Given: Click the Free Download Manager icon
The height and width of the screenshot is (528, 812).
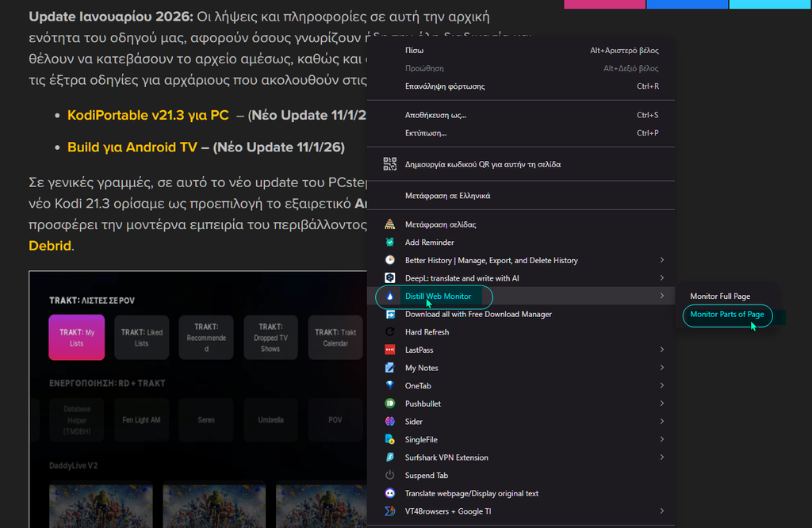Looking at the screenshot, I should [390, 314].
